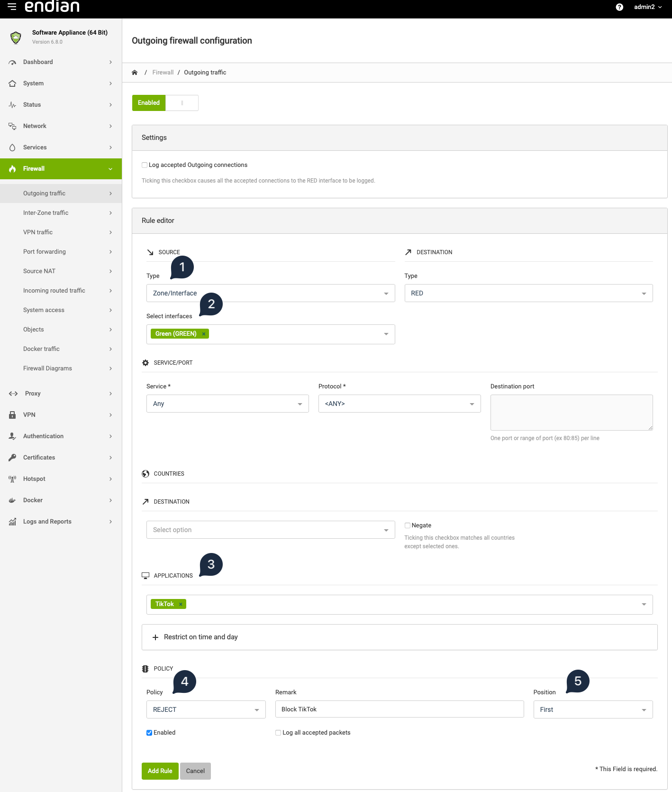The width and height of the screenshot is (672, 792).
Task: Open the Source Type dropdown
Action: pos(271,293)
